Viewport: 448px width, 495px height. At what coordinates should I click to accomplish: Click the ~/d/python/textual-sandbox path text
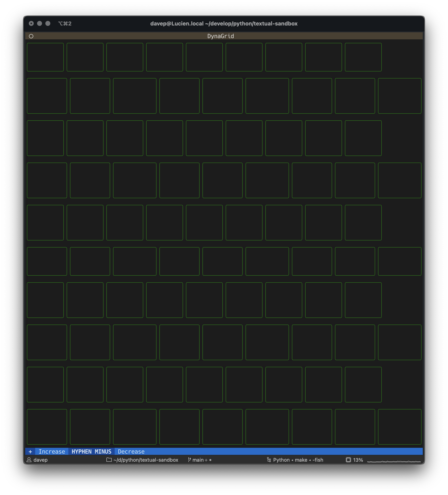[x=146, y=460]
